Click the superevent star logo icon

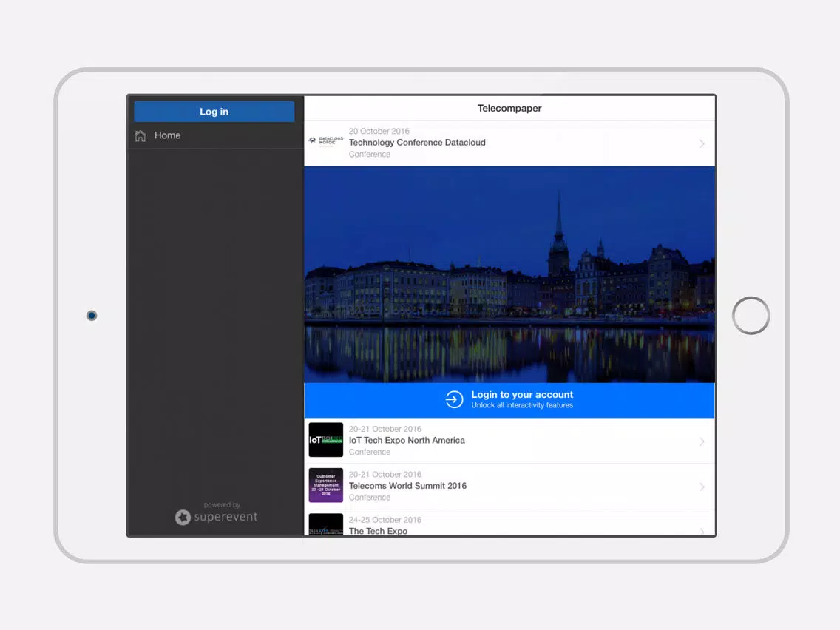coord(183,517)
